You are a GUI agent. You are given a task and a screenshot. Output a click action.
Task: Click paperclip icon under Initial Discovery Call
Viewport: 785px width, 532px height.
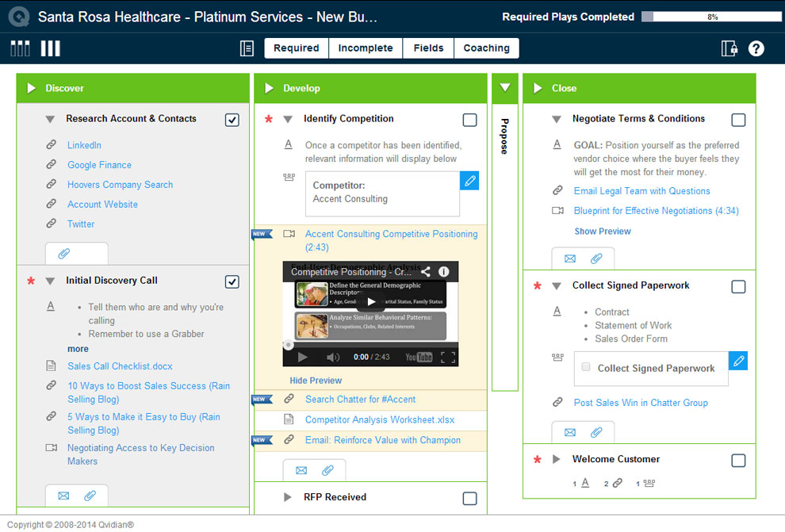[x=90, y=496]
